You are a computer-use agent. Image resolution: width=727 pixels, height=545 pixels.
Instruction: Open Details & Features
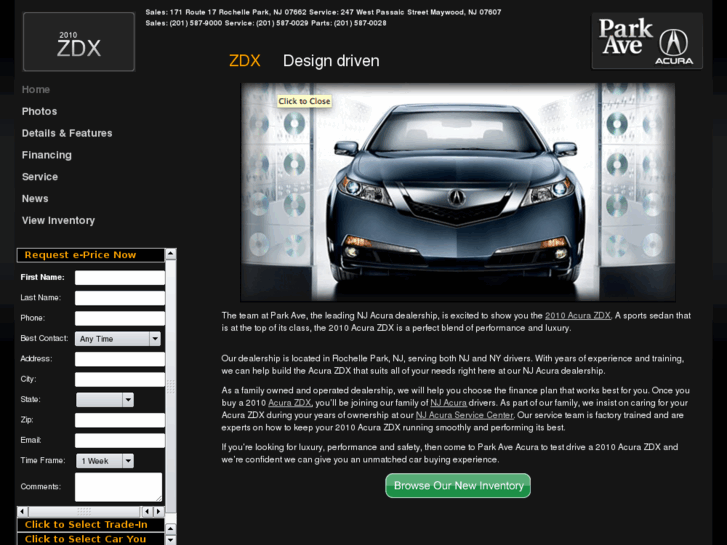[x=67, y=133]
